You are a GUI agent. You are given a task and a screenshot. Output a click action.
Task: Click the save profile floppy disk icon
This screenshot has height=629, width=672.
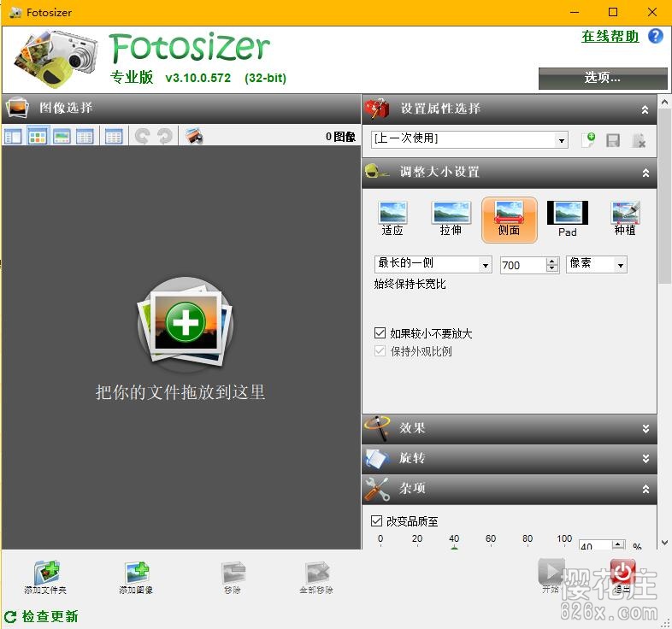coord(613,140)
